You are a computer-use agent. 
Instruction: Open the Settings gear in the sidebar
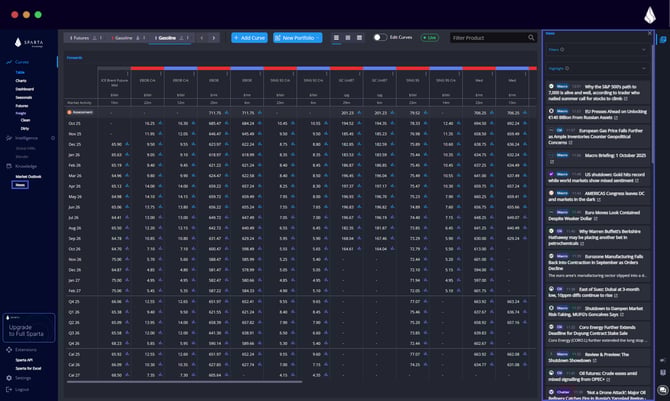tap(9, 378)
